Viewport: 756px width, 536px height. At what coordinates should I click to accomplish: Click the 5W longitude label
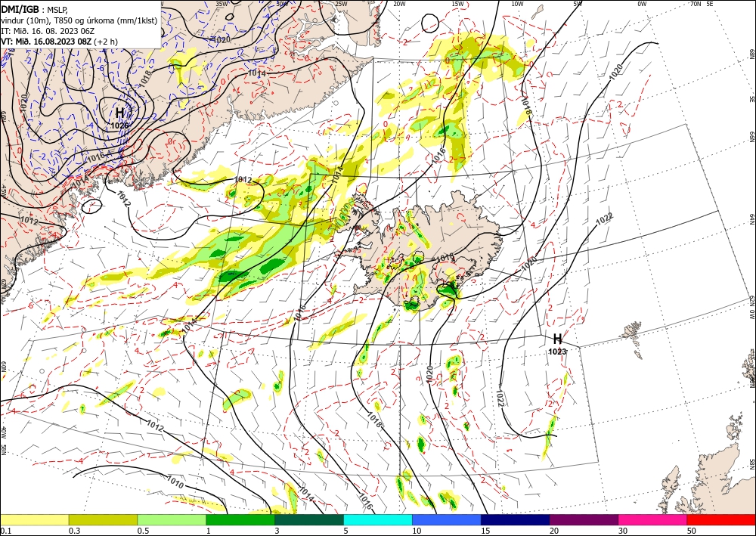click(x=578, y=3)
